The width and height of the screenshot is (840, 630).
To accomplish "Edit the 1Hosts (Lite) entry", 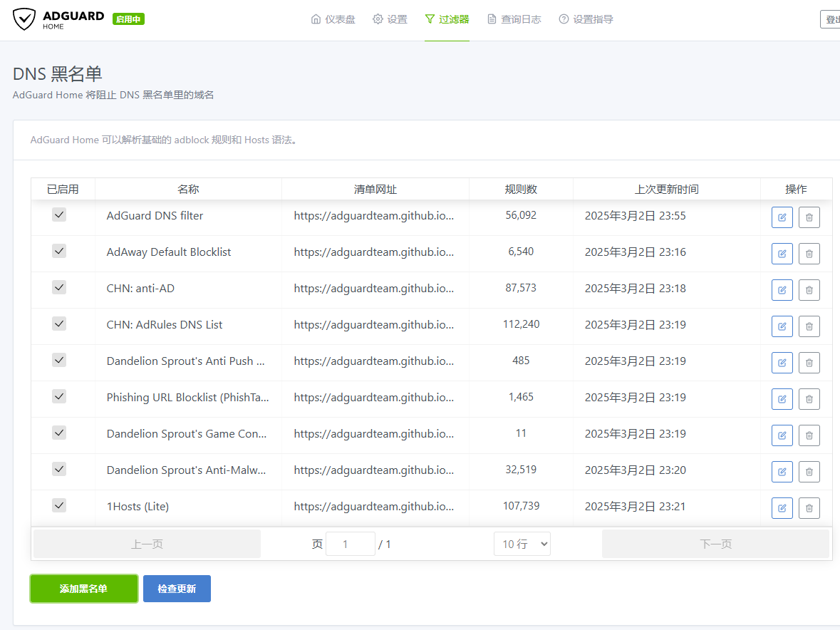I will [782, 508].
